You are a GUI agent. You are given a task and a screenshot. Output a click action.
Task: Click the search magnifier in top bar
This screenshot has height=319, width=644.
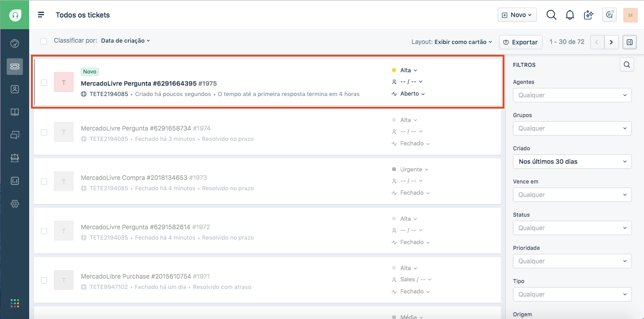point(551,15)
